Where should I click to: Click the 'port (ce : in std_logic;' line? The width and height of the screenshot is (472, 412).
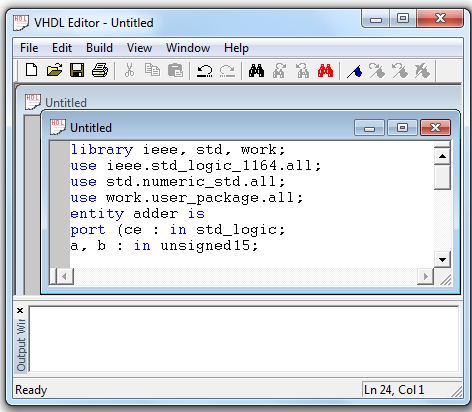178,230
